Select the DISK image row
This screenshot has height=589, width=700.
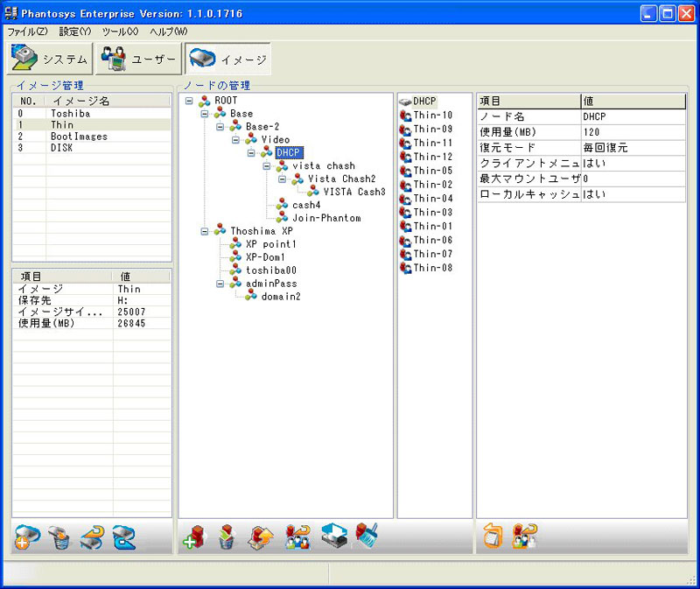tap(92, 148)
